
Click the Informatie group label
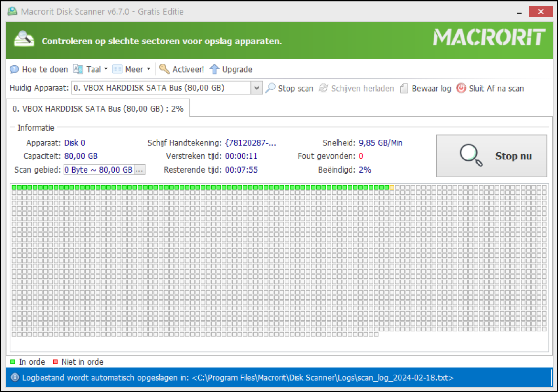(36, 128)
